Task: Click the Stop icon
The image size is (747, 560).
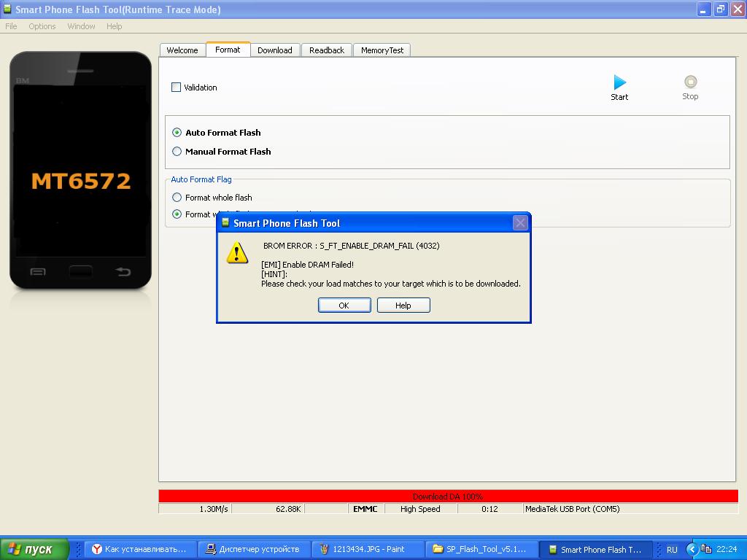Action: coord(690,82)
